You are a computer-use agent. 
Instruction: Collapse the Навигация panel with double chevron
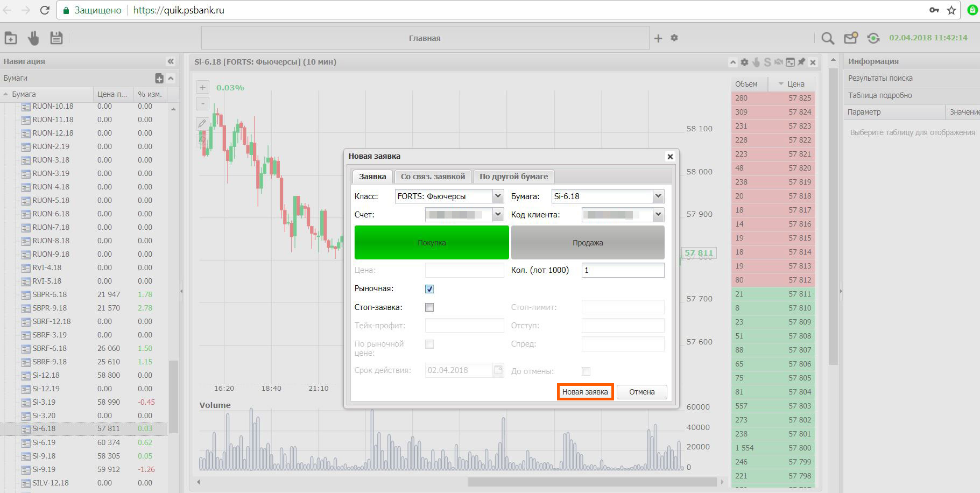pos(171,61)
